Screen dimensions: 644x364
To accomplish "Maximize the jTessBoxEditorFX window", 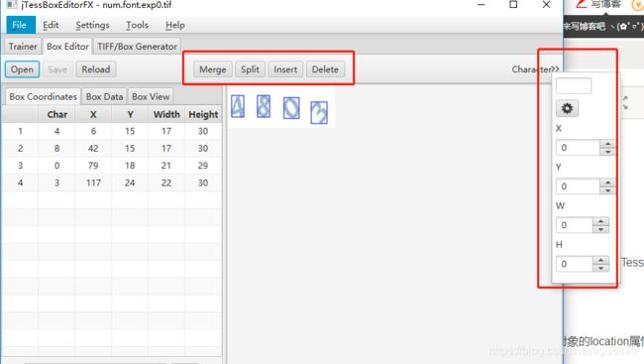I will click(x=513, y=5).
